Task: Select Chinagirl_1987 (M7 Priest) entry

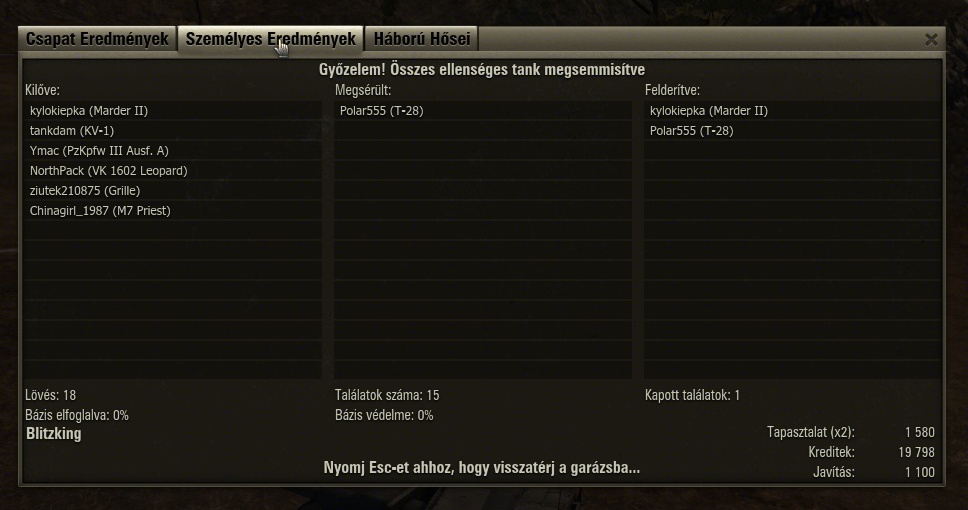Action: tap(173, 211)
